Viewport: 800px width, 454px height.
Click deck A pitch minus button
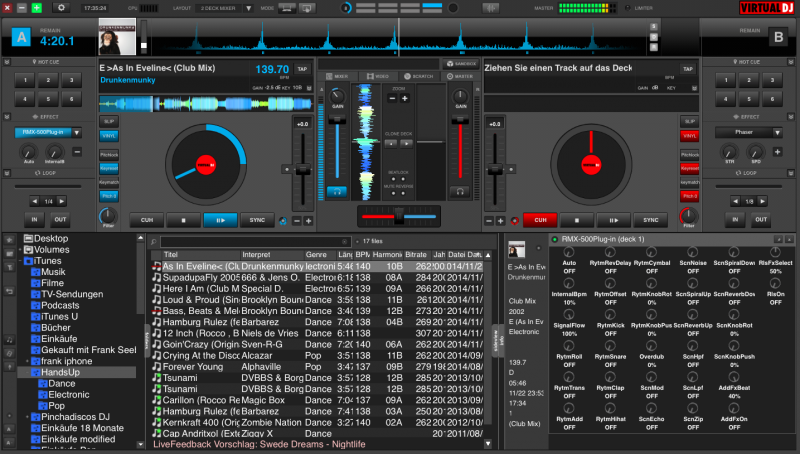click(x=297, y=221)
